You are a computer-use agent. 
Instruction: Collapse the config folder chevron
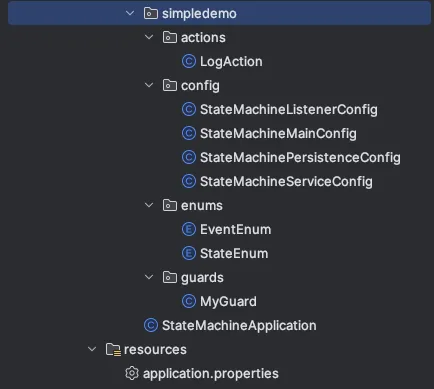tap(149, 85)
